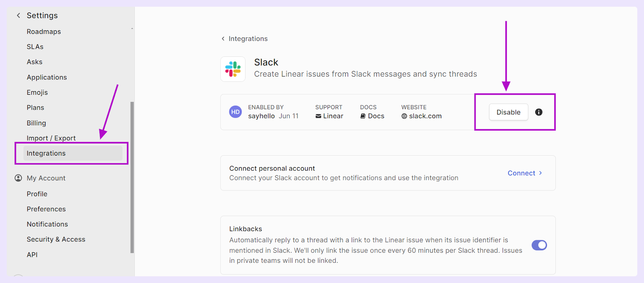Viewport: 644px width, 283px height.
Task: Click the HD user avatar
Action: (235, 112)
